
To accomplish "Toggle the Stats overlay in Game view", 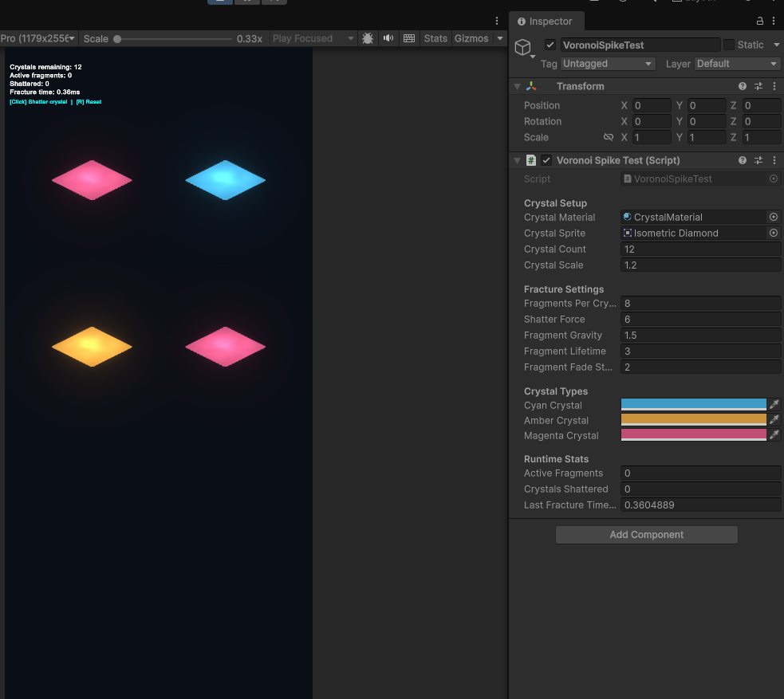I will [435, 38].
